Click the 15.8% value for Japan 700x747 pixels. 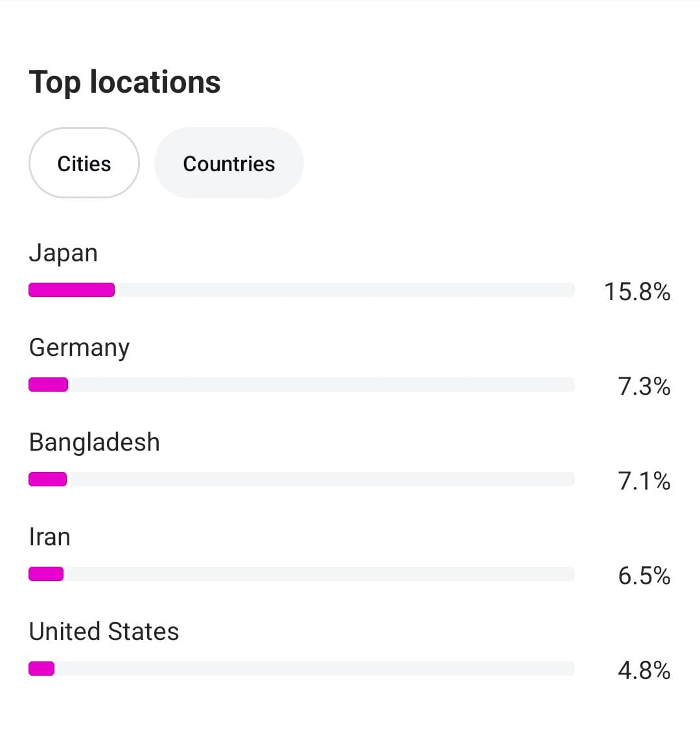(x=637, y=292)
